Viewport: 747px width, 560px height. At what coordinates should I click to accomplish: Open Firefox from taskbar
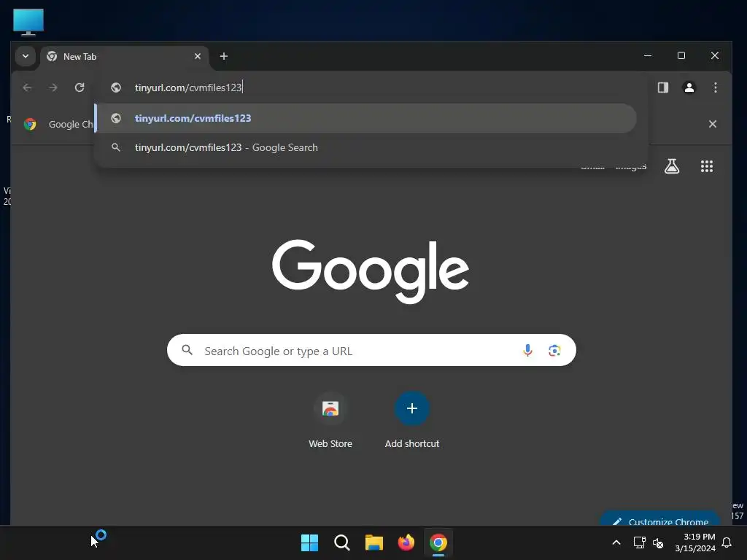tap(406, 542)
